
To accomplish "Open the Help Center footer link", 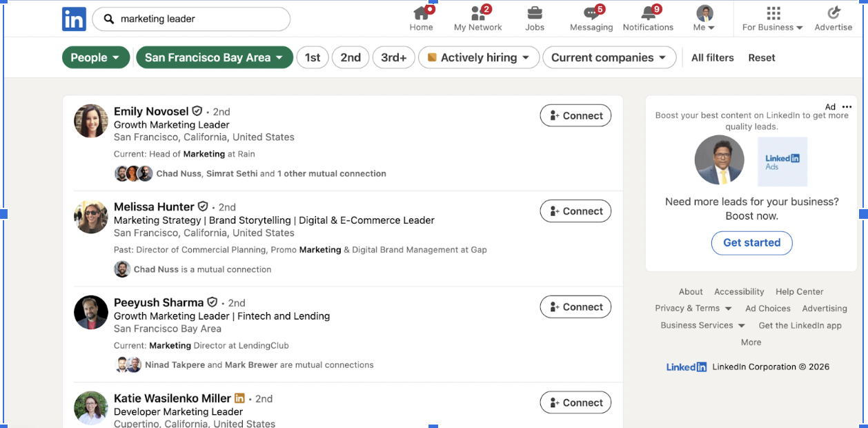I will pos(800,292).
